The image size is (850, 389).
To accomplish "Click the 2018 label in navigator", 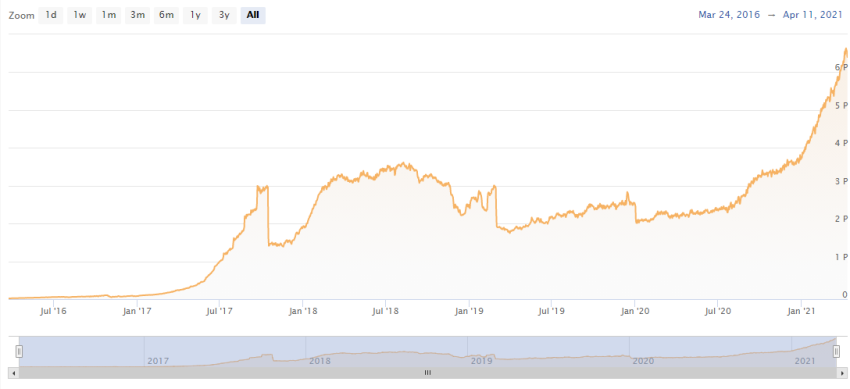I will pyautogui.click(x=319, y=361).
